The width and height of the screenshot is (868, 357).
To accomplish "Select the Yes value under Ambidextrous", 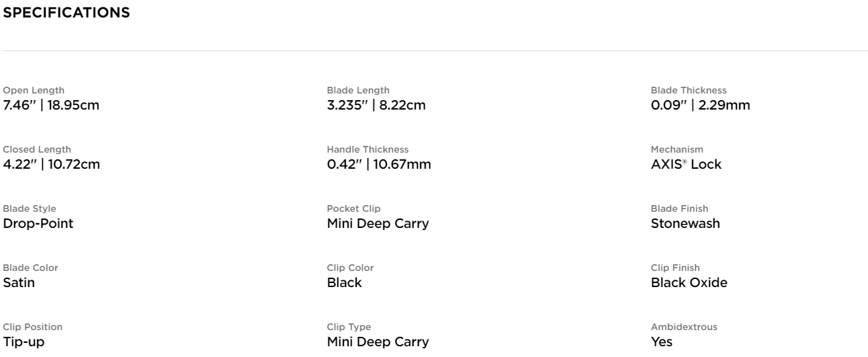I will 662,342.
